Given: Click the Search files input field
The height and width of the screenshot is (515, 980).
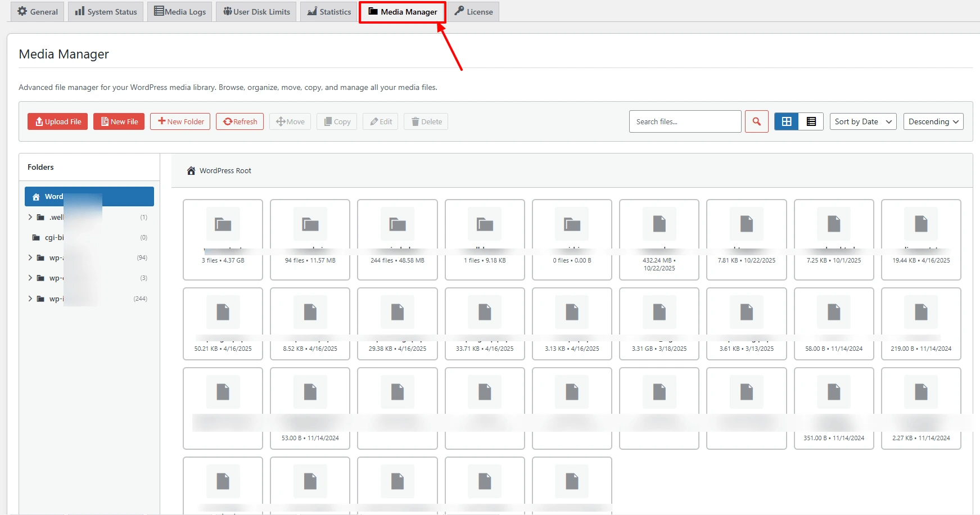Looking at the screenshot, I should tap(684, 121).
